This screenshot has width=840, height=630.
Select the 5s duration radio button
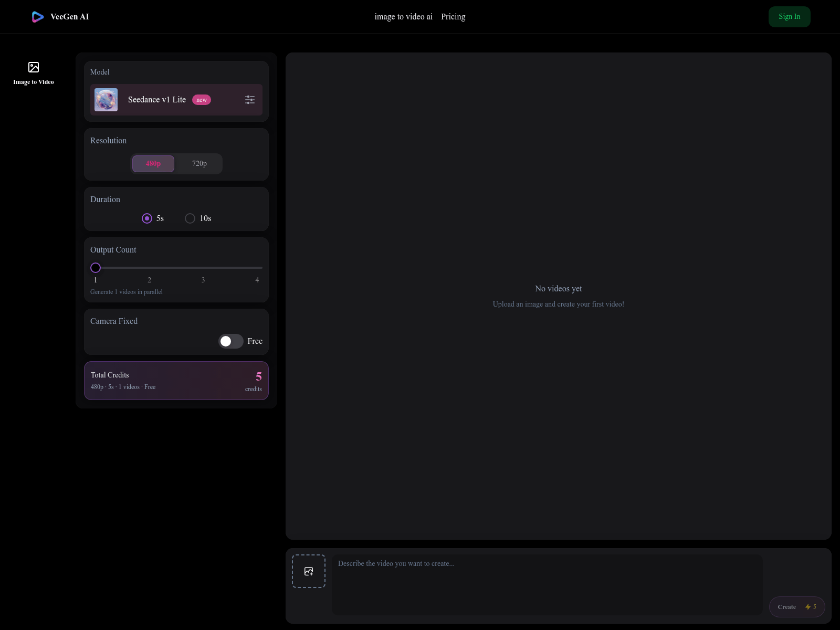(147, 218)
